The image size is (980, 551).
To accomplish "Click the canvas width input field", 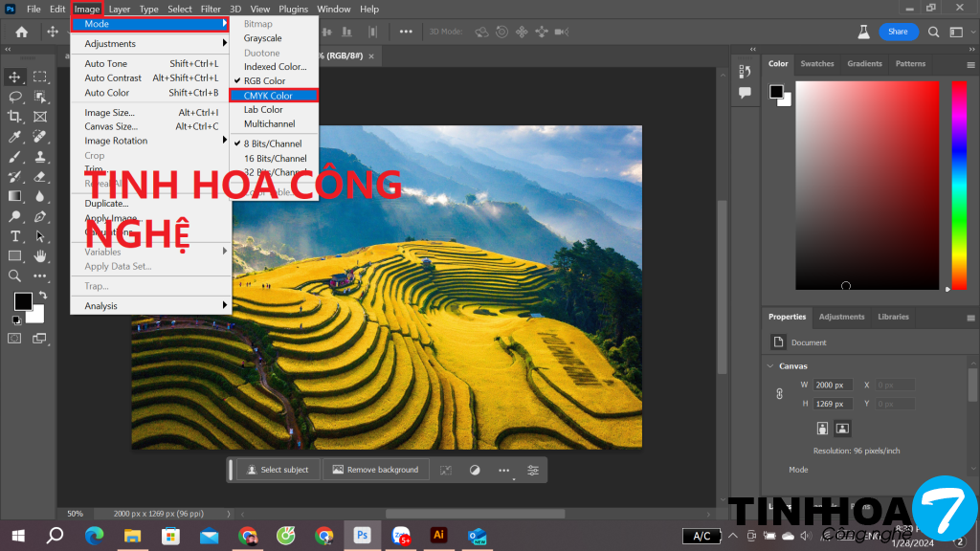I will 833,385.
